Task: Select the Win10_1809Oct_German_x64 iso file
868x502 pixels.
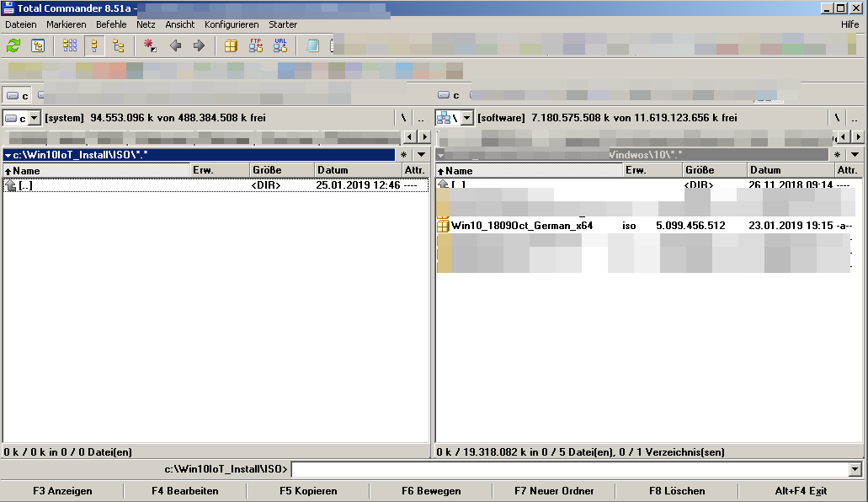Action: tap(522, 226)
